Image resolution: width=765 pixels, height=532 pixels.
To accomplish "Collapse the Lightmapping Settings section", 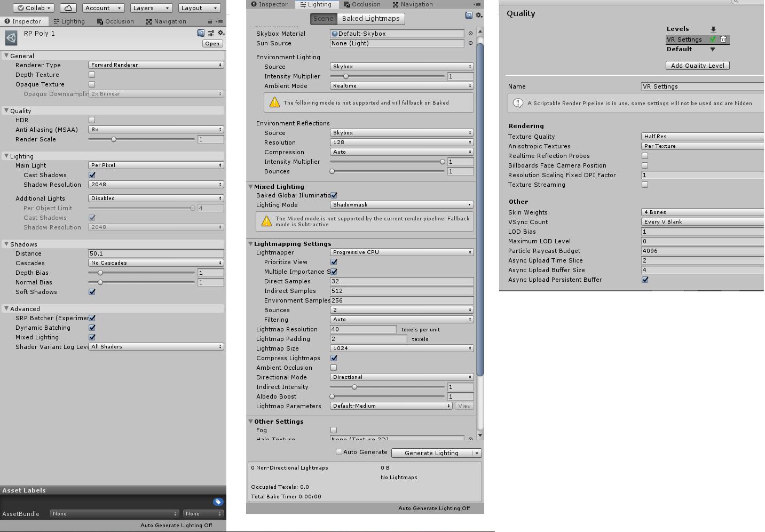I will pos(250,244).
